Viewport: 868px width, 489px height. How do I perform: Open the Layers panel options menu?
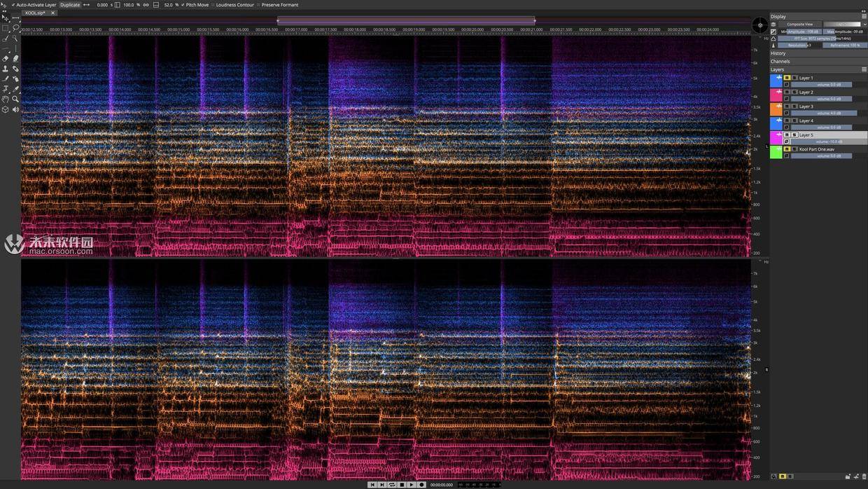864,69
